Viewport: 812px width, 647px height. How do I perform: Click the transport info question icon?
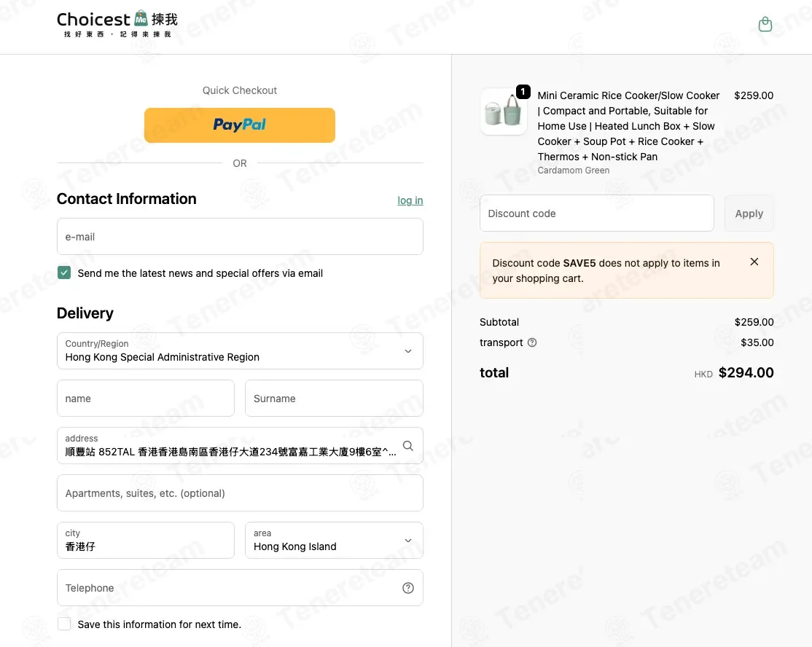[x=532, y=342]
